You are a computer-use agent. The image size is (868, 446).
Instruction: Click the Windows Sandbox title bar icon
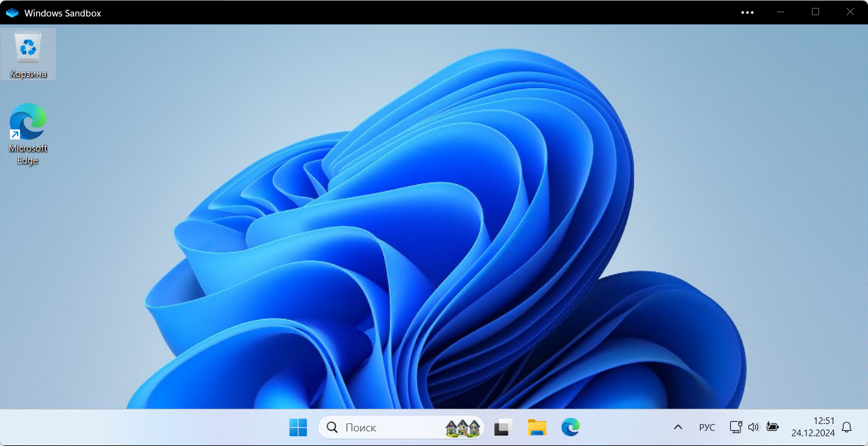(x=12, y=13)
